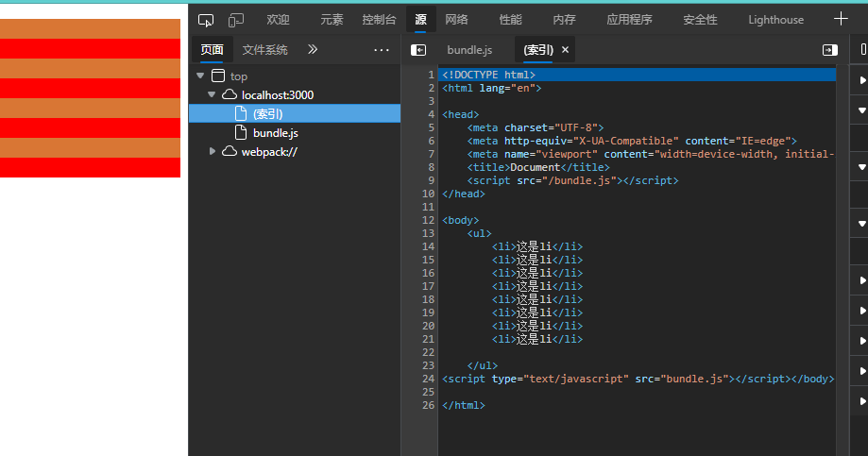Open the 内存 tab
Image resolution: width=868 pixels, height=456 pixels.
tap(564, 20)
